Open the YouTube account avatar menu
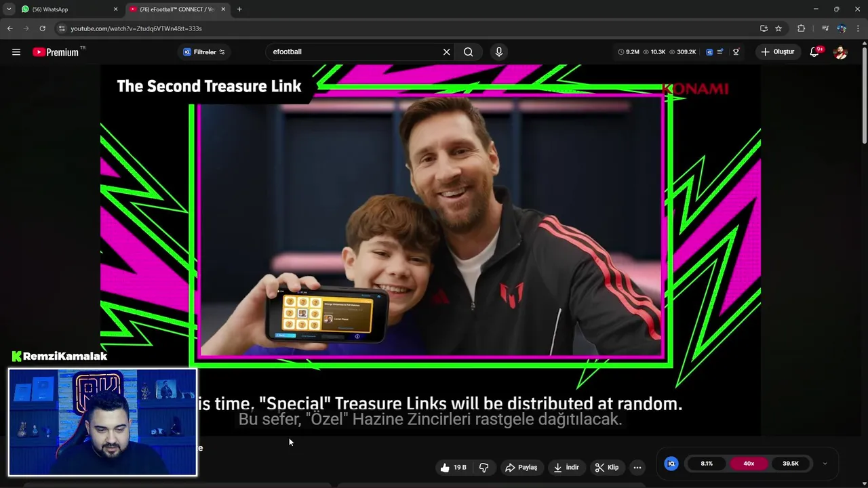Viewport: 868px width, 488px height. click(x=840, y=52)
